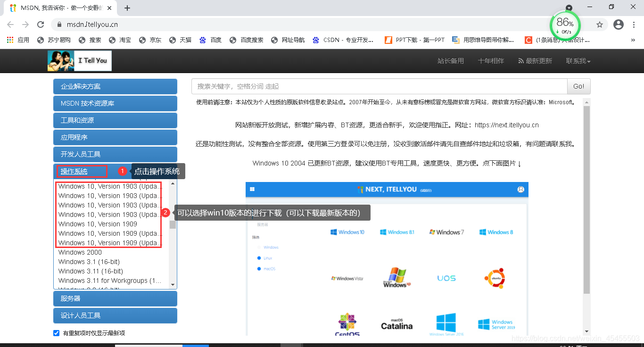Screen dimensions: 644x347
Task: Open 站长备用 in top navigation
Action: [x=451, y=61]
